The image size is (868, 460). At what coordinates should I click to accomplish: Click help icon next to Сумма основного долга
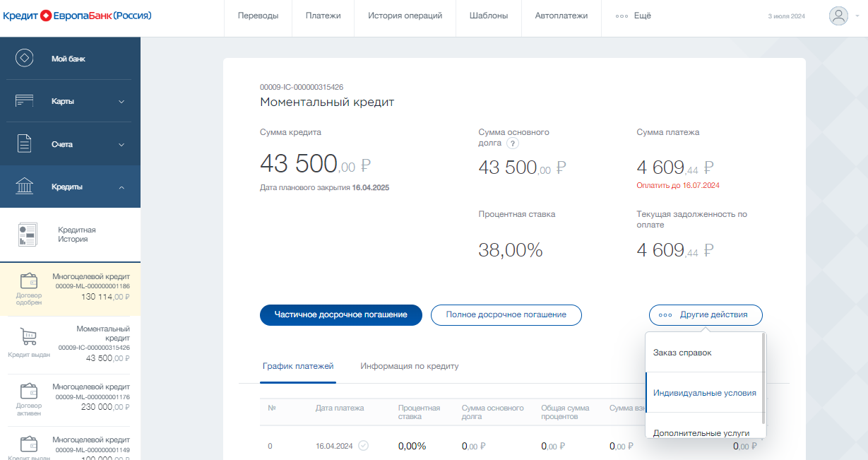[x=513, y=143]
